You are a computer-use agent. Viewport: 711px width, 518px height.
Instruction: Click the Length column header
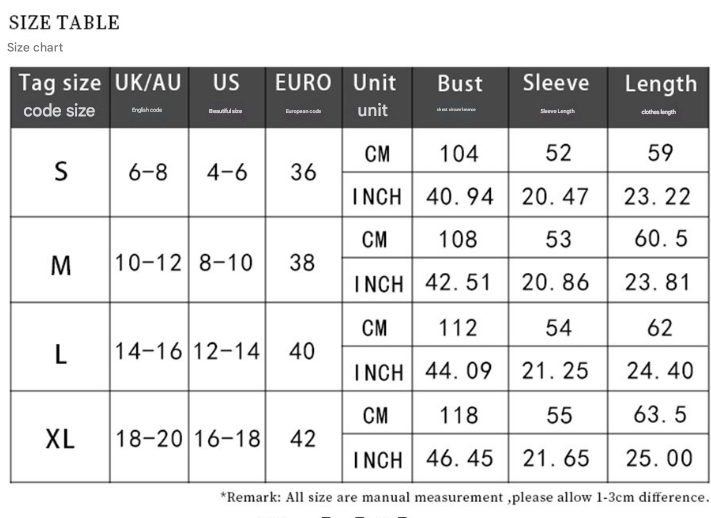point(659,96)
